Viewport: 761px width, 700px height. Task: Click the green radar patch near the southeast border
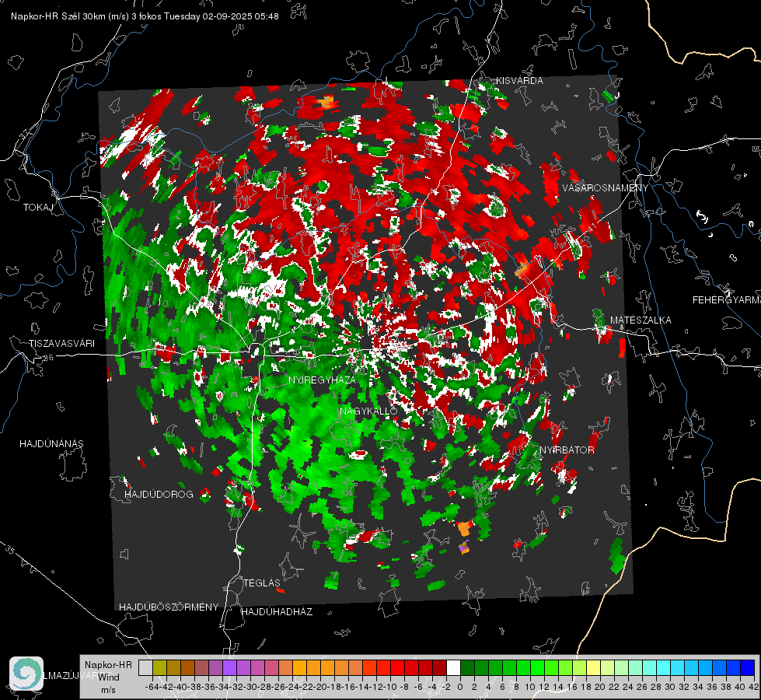point(617,556)
